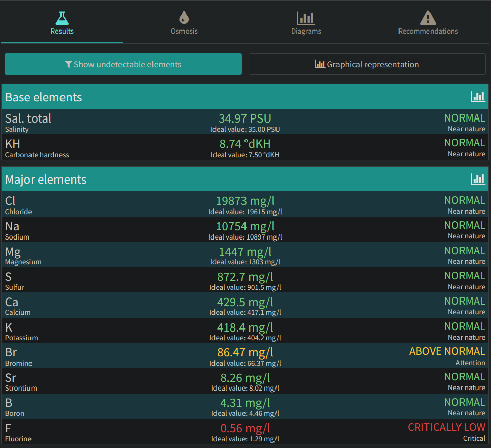Switch to the Recommendations tab
Image resolution: width=491 pixels, height=448 pixels.
pyautogui.click(x=428, y=22)
